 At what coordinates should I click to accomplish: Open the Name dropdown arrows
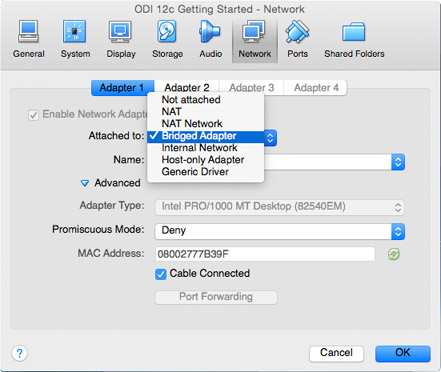(398, 162)
